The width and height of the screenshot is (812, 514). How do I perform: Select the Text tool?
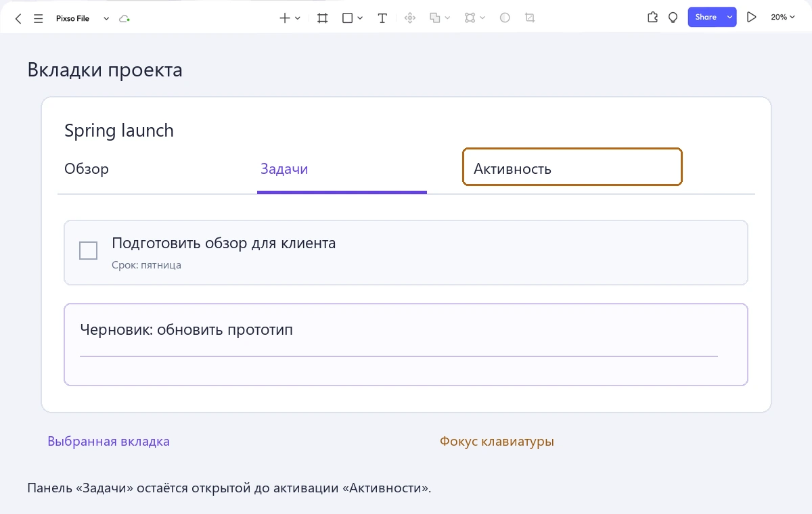coord(382,18)
